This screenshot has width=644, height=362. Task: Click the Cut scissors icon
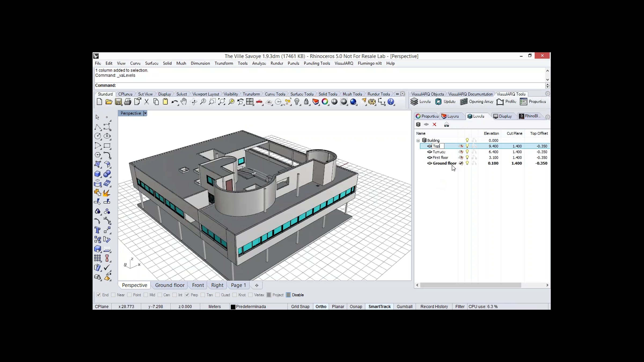click(x=147, y=102)
